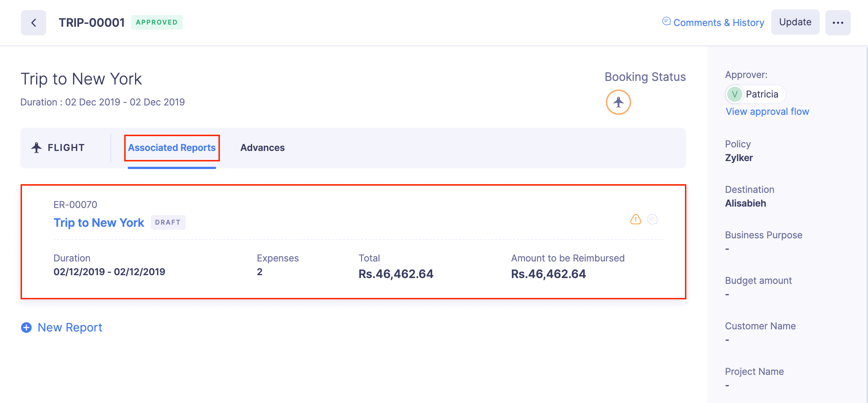
Task: Switch to the Associated Reports tab
Action: click(172, 148)
